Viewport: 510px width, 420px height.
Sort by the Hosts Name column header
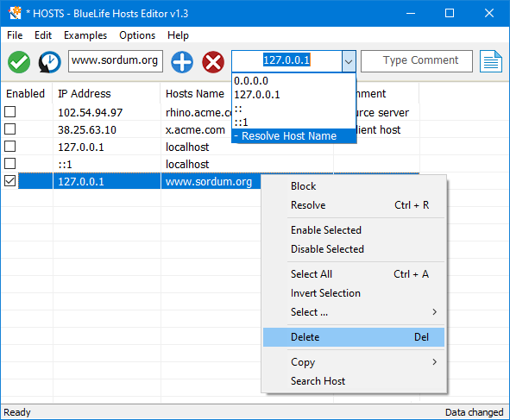[195, 94]
